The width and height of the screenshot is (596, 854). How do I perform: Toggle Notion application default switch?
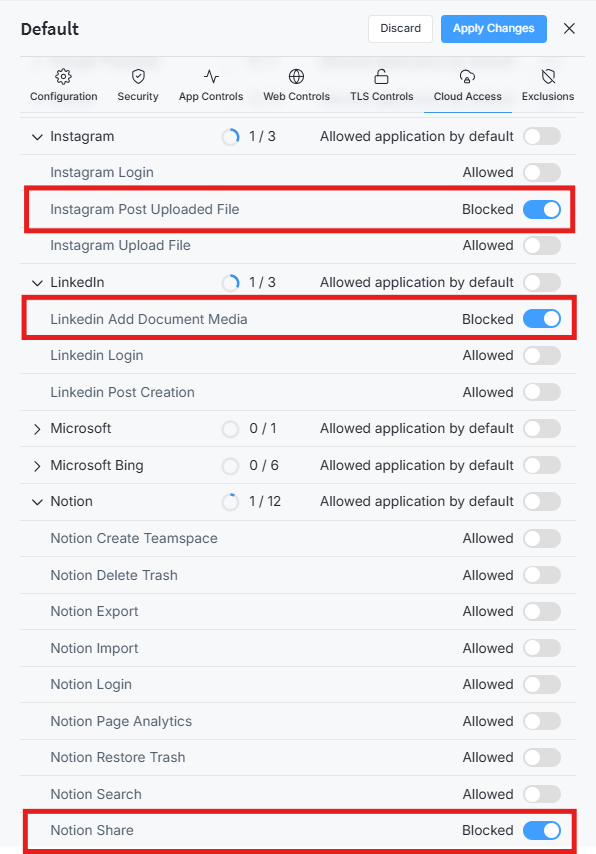[542, 501]
